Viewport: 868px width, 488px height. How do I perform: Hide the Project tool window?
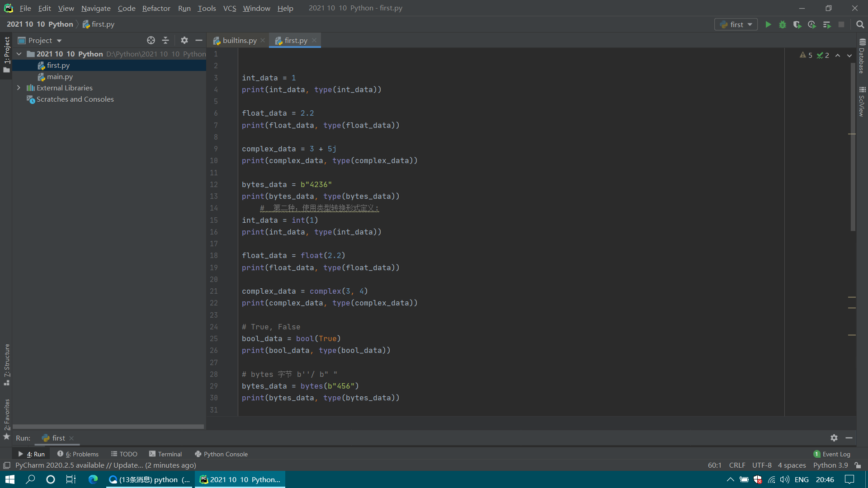coord(199,40)
